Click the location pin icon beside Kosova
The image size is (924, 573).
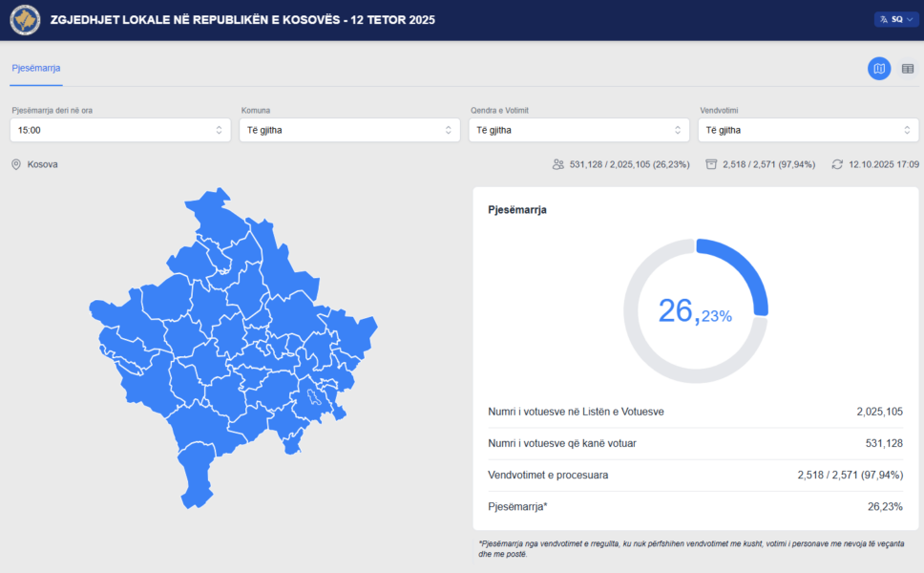point(16,164)
